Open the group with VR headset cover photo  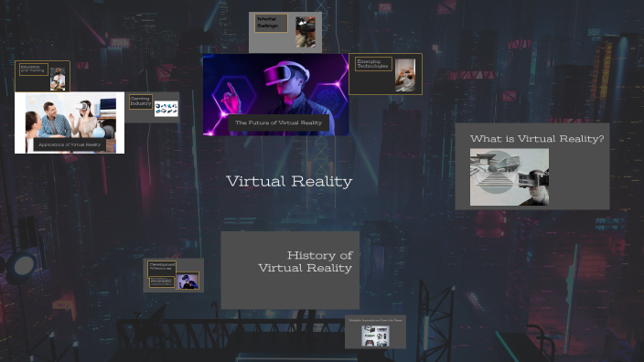(70, 122)
